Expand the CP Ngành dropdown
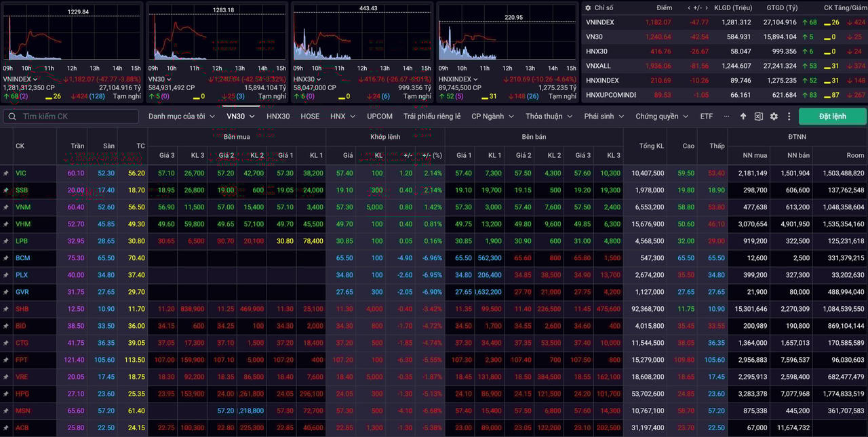 [492, 117]
